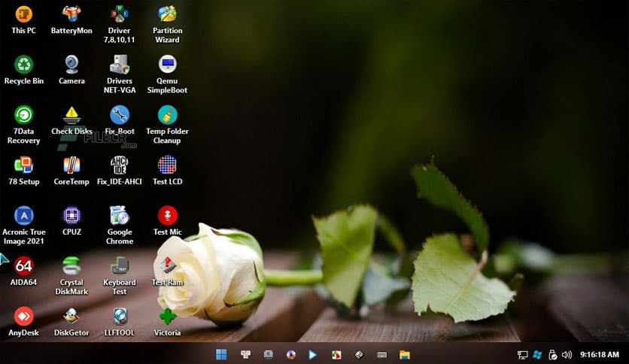This screenshot has height=364, width=629.
Task: Launch the Keyboard Test desktop icon
Action: [119, 265]
